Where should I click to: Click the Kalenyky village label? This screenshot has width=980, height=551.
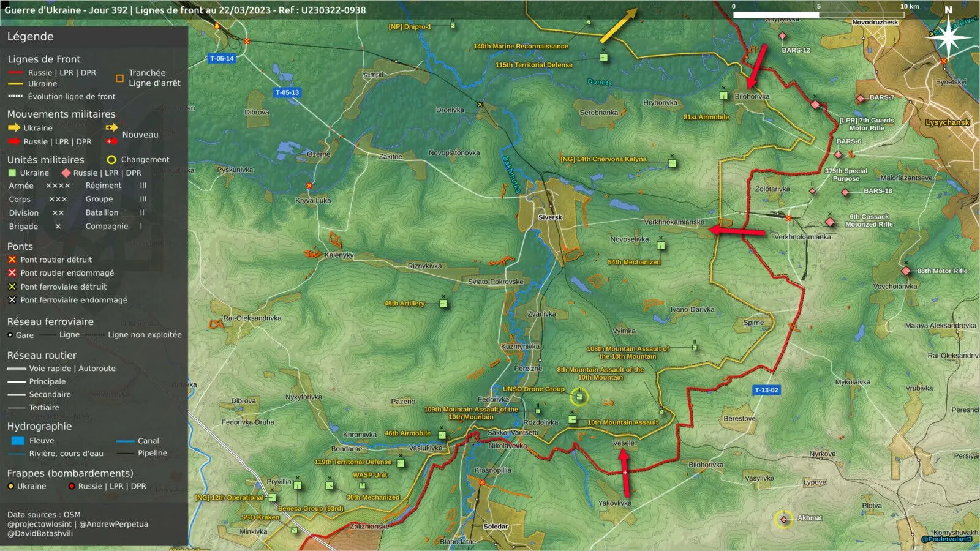coord(339,255)
